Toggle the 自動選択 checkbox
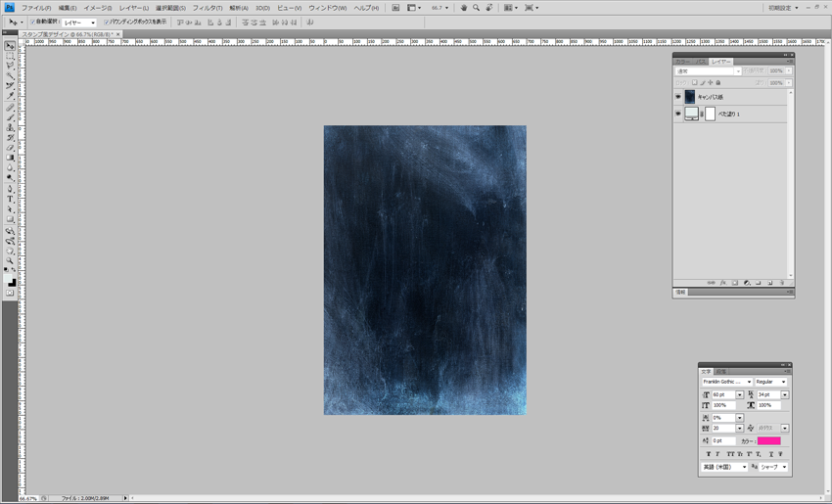The height and width of the screenshot is (504, 832). pyautogui.click(x=33, y=22)
